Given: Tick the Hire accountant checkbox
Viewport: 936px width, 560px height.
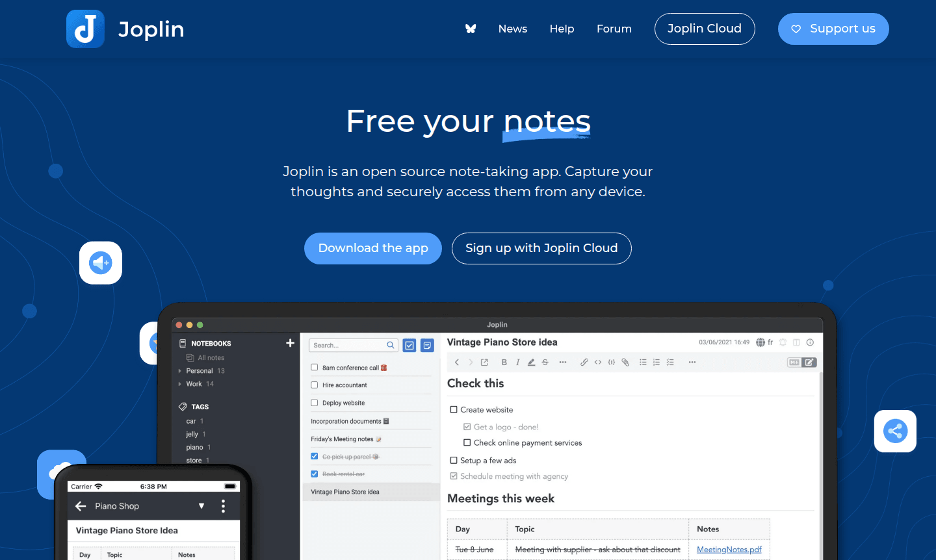Looking at the screenshot, I should 315,385.
